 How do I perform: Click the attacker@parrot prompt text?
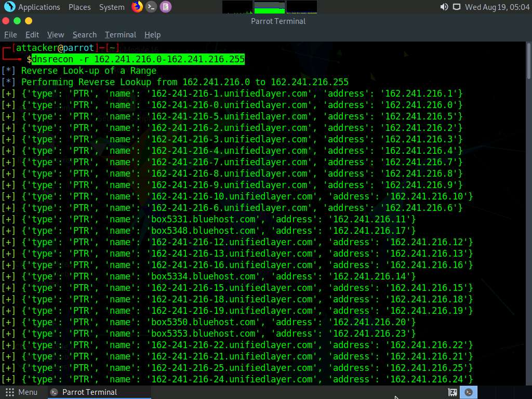pos(55,48)
